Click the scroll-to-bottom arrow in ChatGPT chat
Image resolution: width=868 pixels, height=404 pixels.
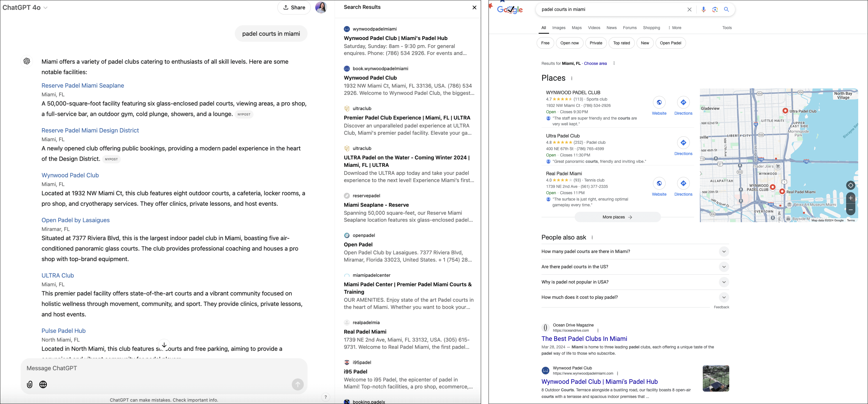click(x=164, y=345)
